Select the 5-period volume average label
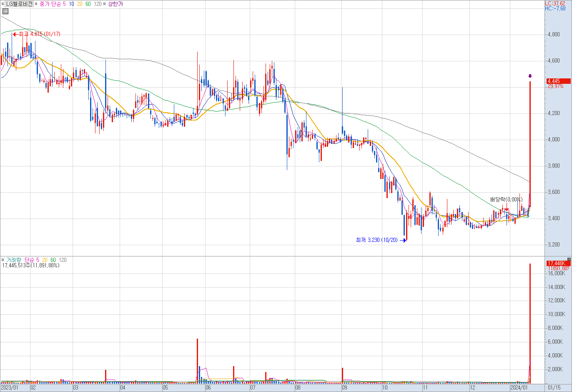The image size is (572, 392). pyautogui.click(x=38, y=260)
